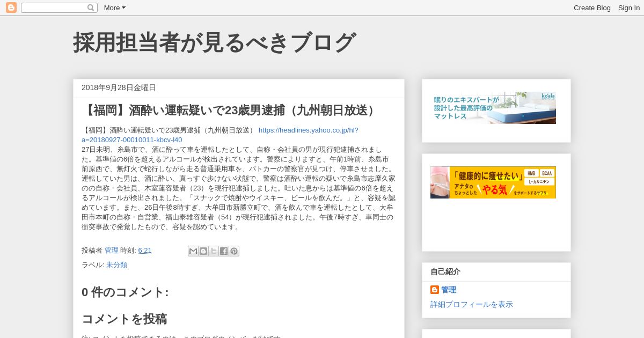Click the 自己紹介 sidebar heading
The width and height of the screenshot is (644, 338).
(x=445, y=271)
